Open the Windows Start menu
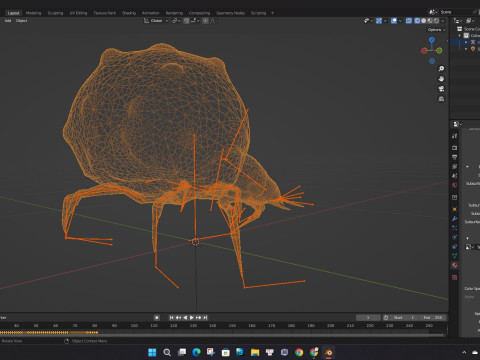This screenshot has width=480, height=360. point(152,352)
